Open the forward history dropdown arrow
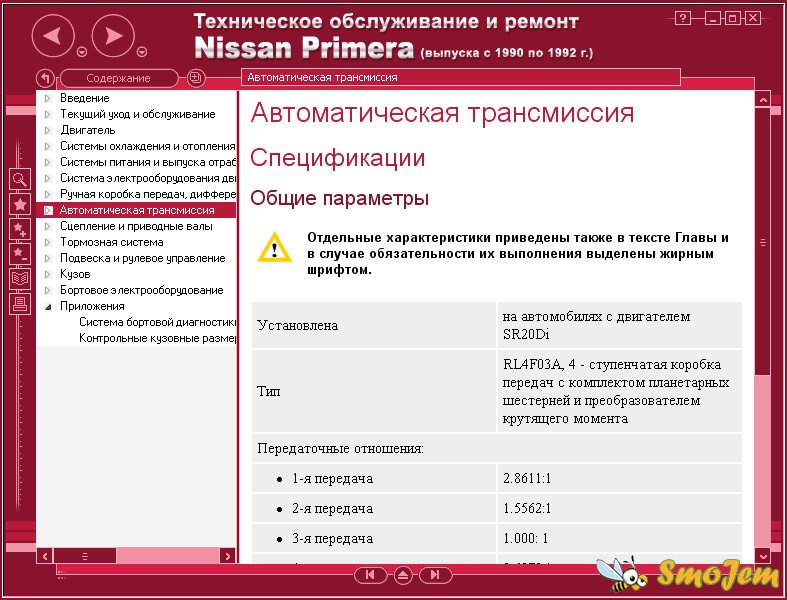Image resolution: width=787 pixels, height=600 pixels. (x=142, y=52)
